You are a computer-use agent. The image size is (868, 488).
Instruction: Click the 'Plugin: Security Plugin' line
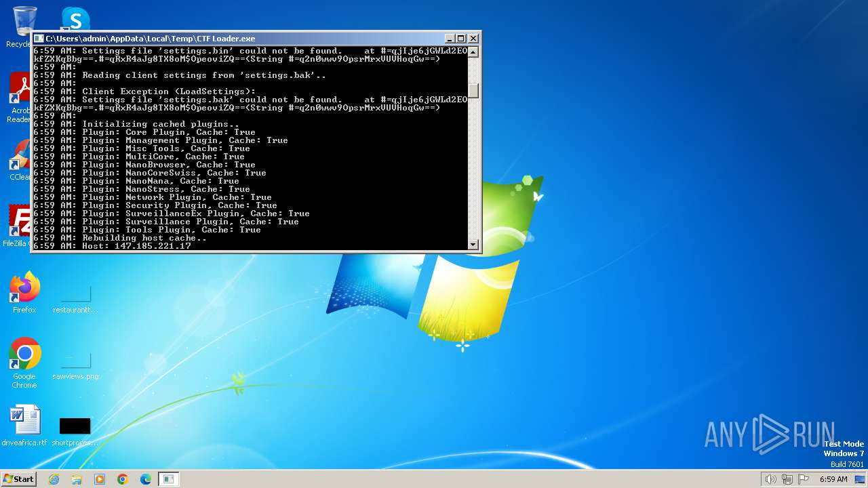point(155,205)
